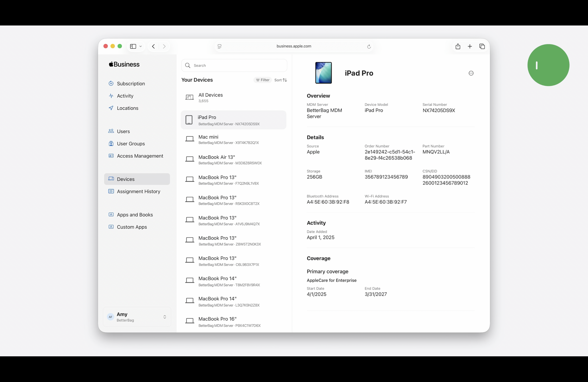Click AppleCare for Enterprise text
The width and height of the screenshot is (588, 382).
click(332, 280)
